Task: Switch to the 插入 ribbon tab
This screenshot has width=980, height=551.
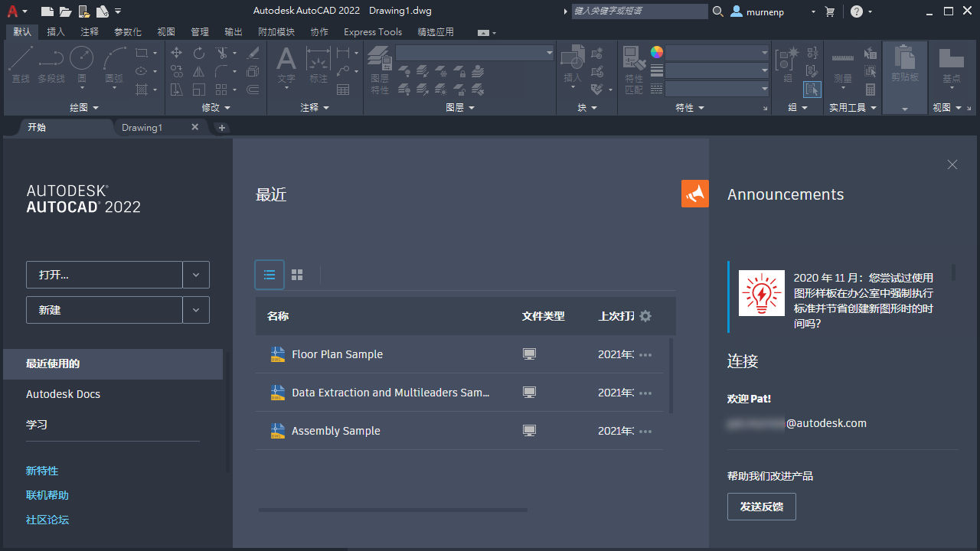Action: pyautogui.click(x=54, y=31)
